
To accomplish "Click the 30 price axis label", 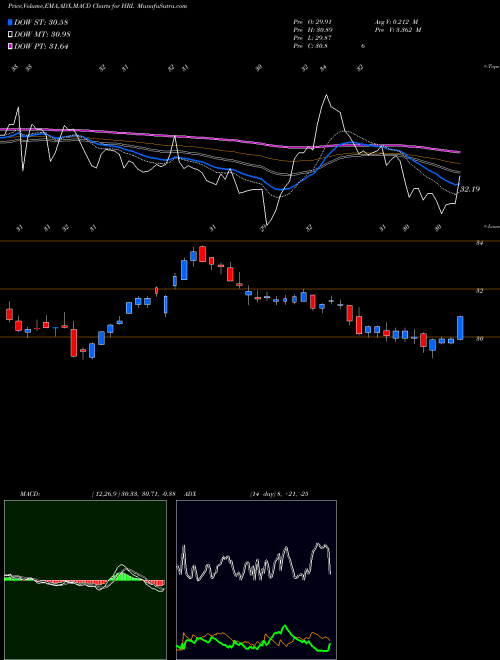I will [479, 338].
